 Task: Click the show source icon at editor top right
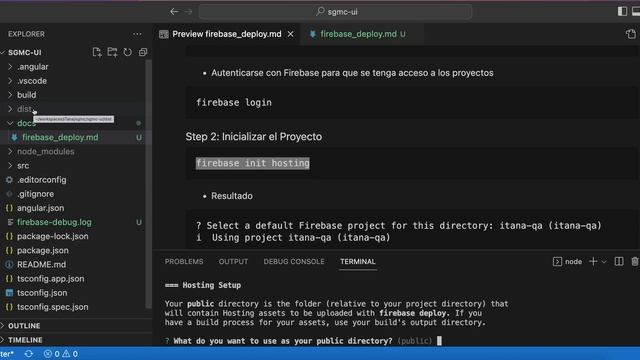click(631, 34)
